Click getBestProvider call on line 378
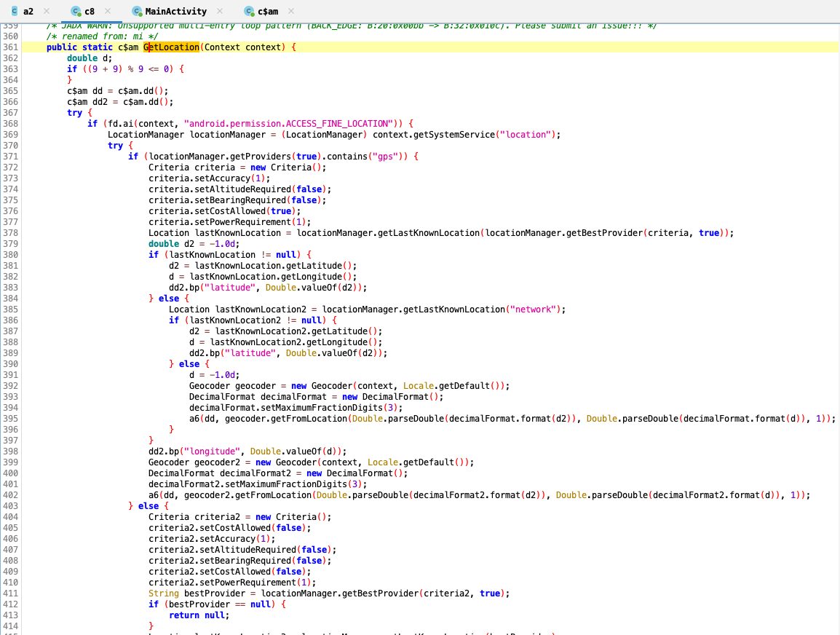 tap(603, 233)
